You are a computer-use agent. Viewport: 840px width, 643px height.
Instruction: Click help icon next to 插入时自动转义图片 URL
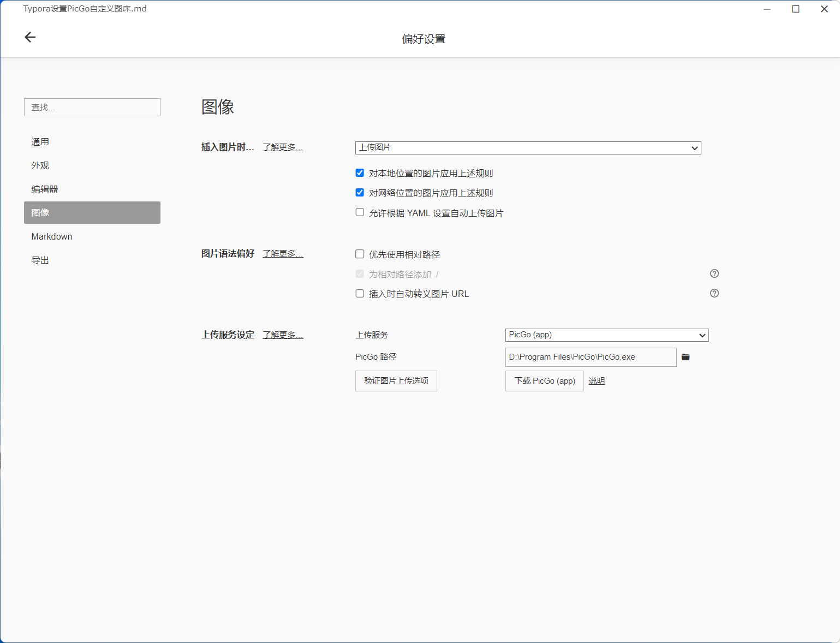[714, 293]
